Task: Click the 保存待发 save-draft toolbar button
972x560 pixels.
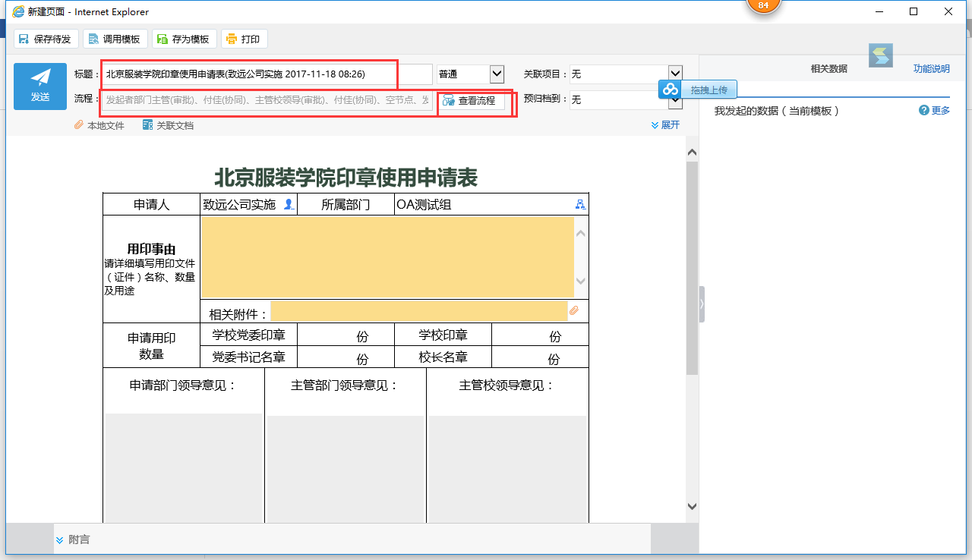Action: point(46,39)
